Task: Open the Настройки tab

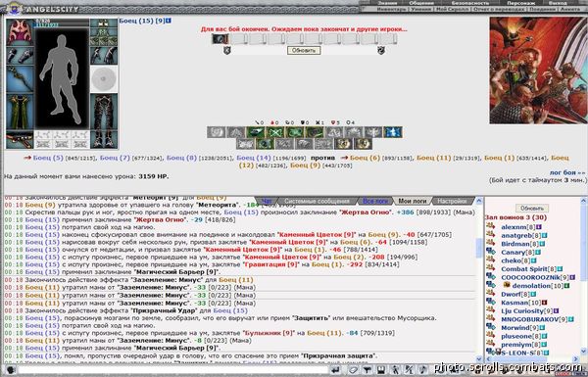Action: pos(452,202)
